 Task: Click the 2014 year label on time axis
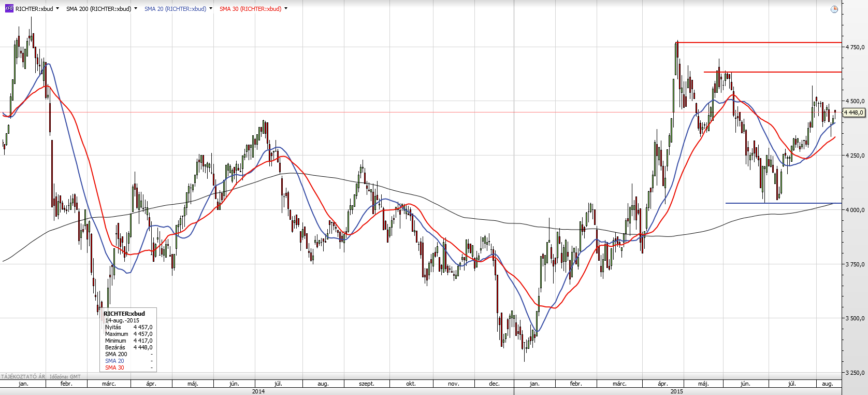tap(258, 391)
